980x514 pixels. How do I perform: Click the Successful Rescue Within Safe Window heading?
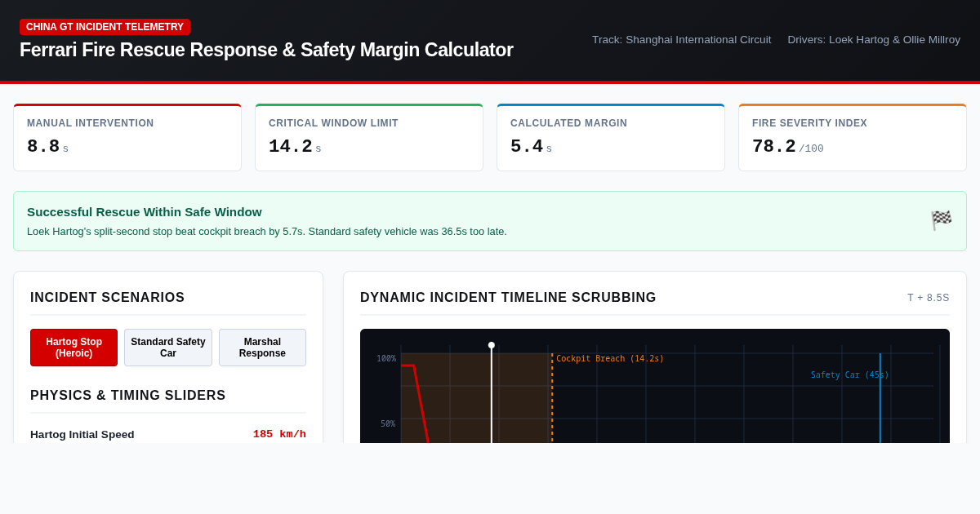click(145, 212)
